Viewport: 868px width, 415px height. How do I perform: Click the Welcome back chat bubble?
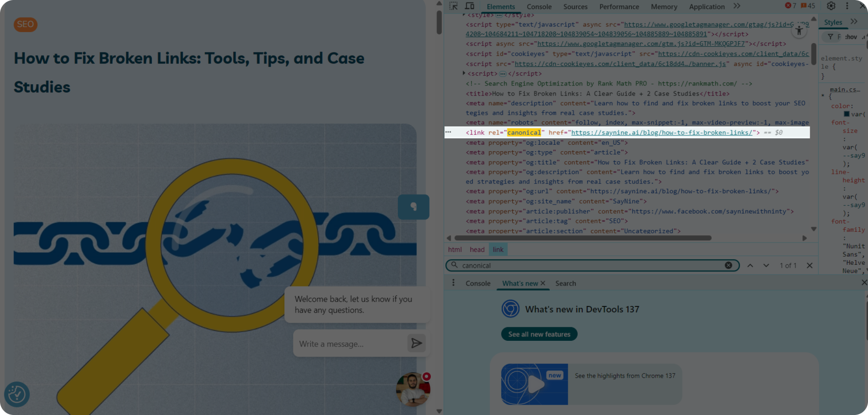pos(357,305)
